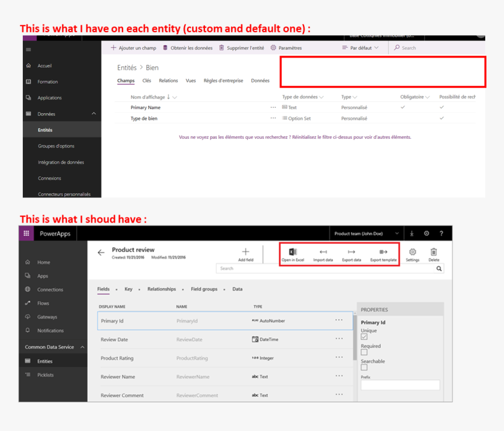Open the Par défaut view dropdown
This screenshot has width=504, height=431.
click(x=360, y=48)
